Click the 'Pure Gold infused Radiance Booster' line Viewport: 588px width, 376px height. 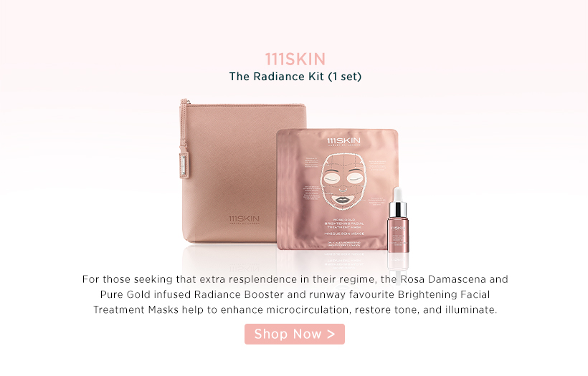[295, 295]
